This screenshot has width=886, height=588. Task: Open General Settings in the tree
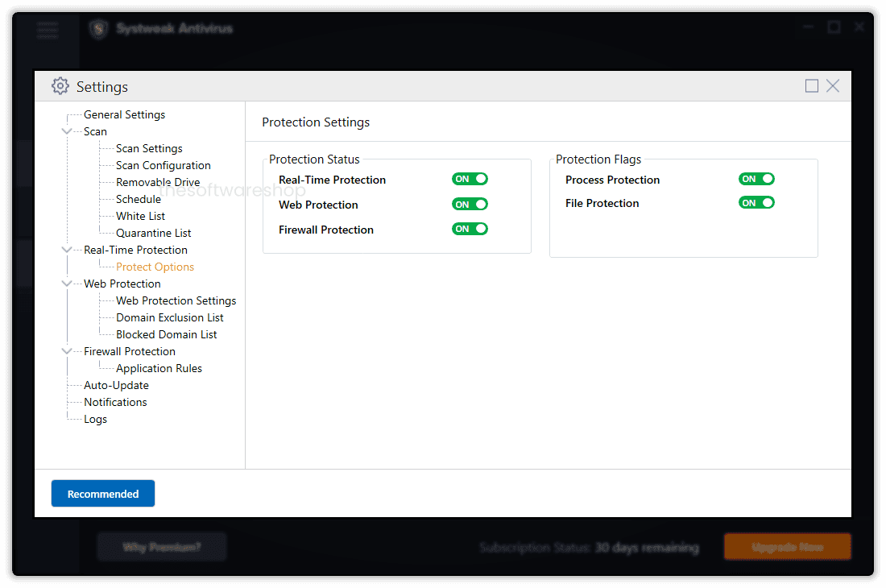tap(124, 114)
